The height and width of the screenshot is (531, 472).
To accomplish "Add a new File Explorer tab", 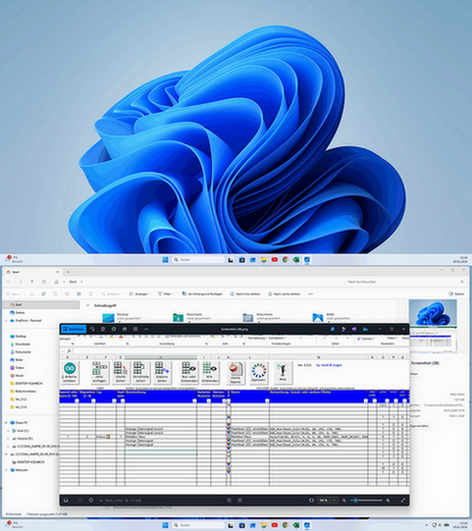I will [68, 272].
